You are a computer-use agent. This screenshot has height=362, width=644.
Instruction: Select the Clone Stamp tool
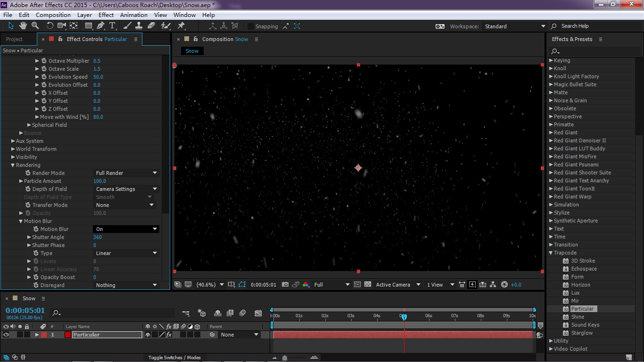(140, 25)
